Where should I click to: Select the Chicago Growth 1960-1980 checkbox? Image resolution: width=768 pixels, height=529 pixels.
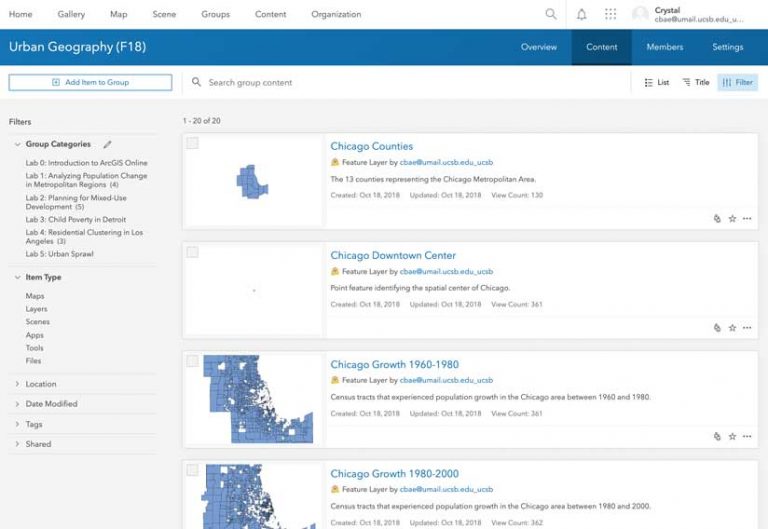[192, 361]
